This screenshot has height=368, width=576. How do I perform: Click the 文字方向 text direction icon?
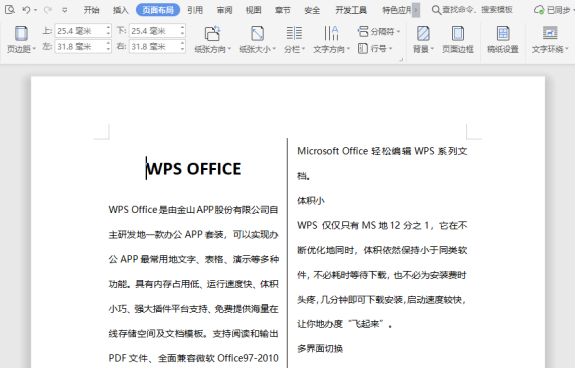point(331,33)
